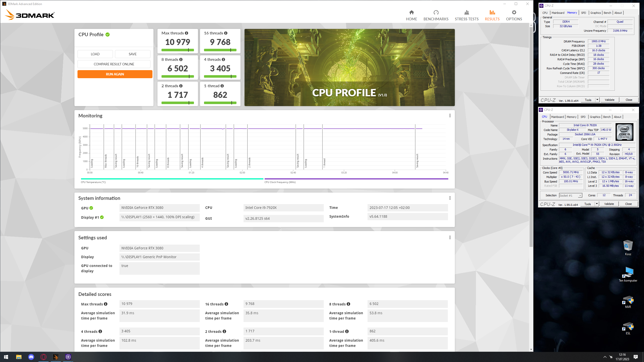
Task: Open Monitoring panel three-dot menu
Action: (x=450, y=116)
